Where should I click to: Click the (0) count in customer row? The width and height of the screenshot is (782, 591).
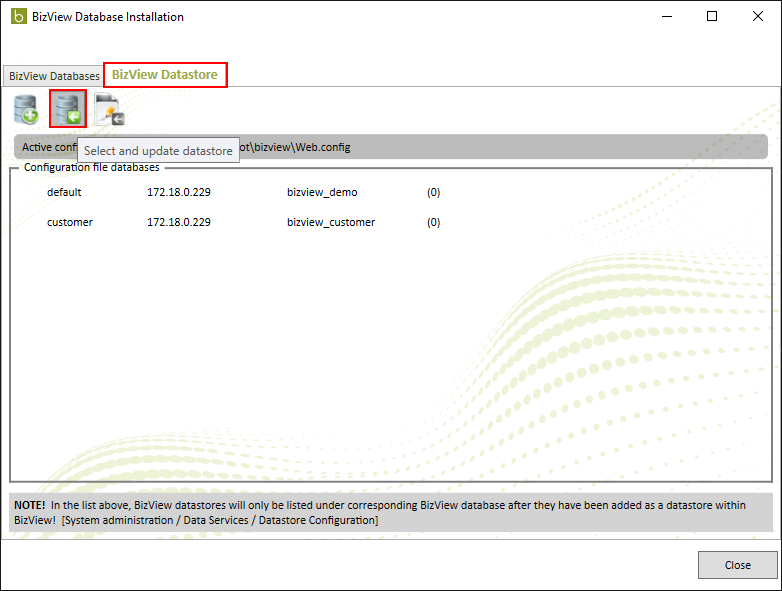[433, 222]
